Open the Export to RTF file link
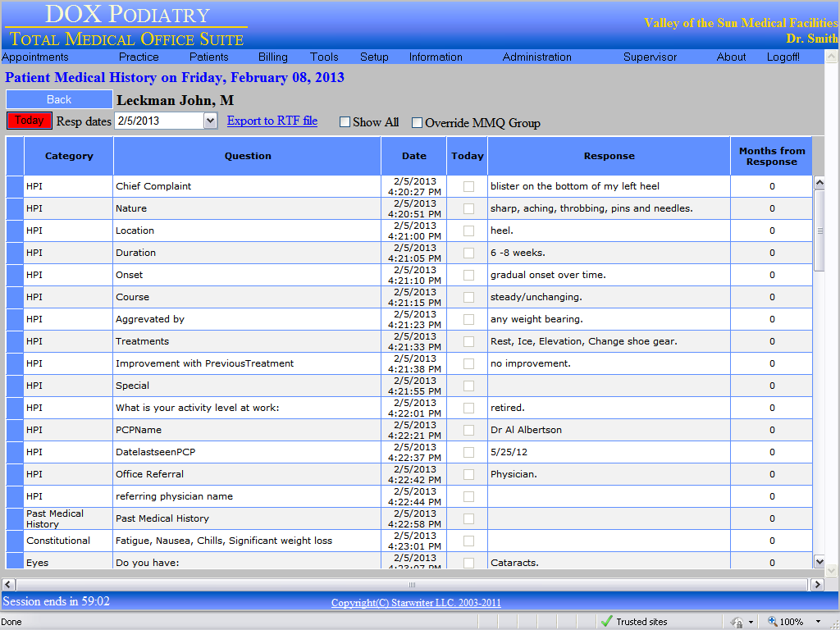 point(272,120)
